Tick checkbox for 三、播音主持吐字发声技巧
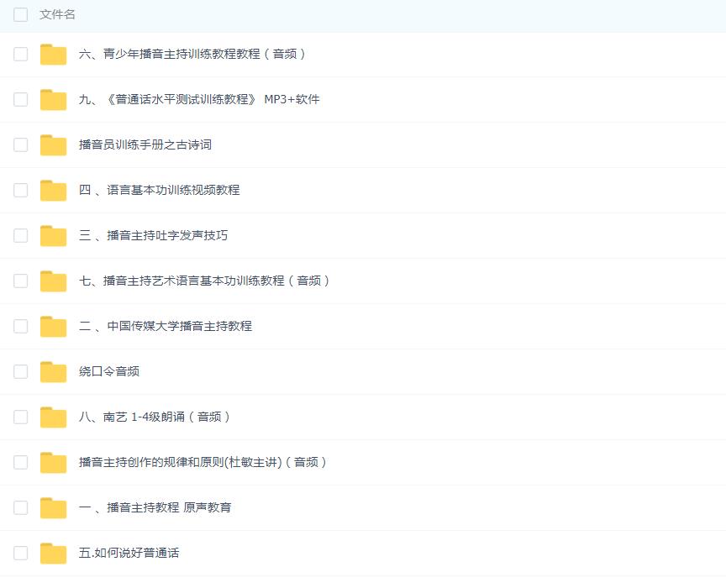 (x=20, y=236)
